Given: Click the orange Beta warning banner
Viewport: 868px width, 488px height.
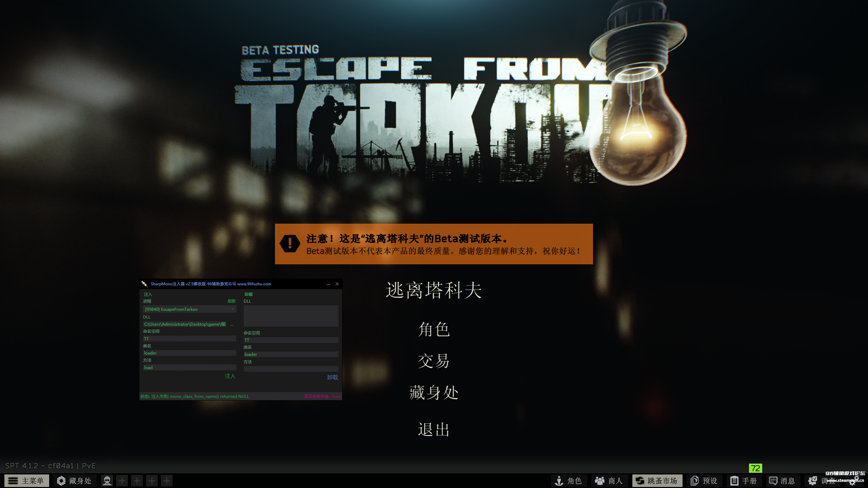Looking at the screenshot, I should (x=434, y=244).
